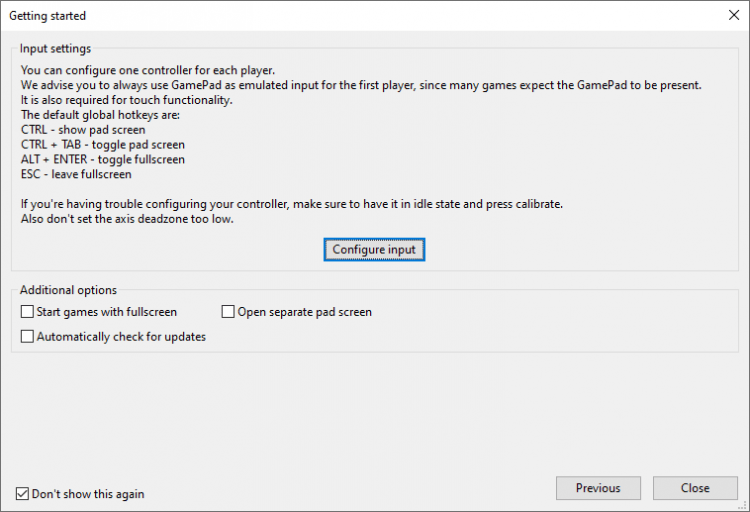Click the Getting started window title
Viewport: 750px width, 512px height.
click(48, 16)
